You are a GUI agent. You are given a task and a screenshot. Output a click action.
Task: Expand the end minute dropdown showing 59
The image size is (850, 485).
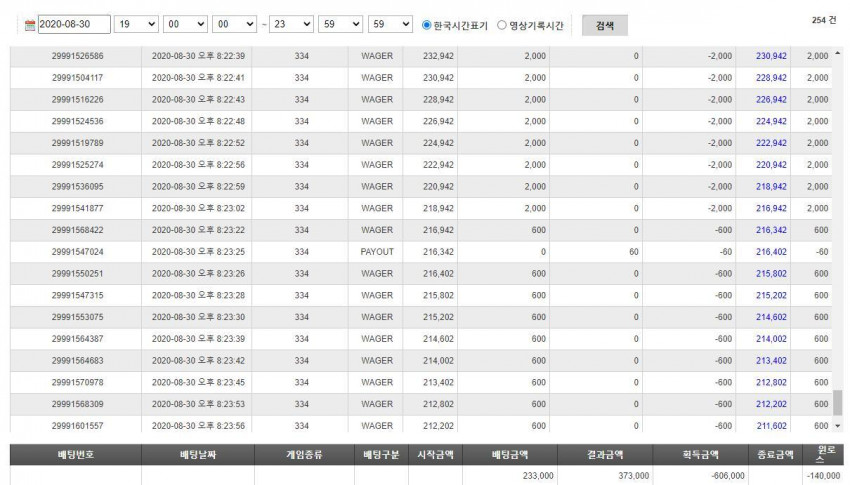click(x=340, y=24)
